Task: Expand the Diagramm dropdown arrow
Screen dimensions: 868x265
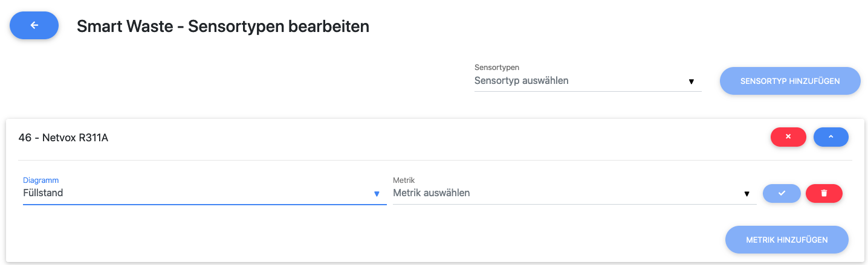Action: pos(377,194)
